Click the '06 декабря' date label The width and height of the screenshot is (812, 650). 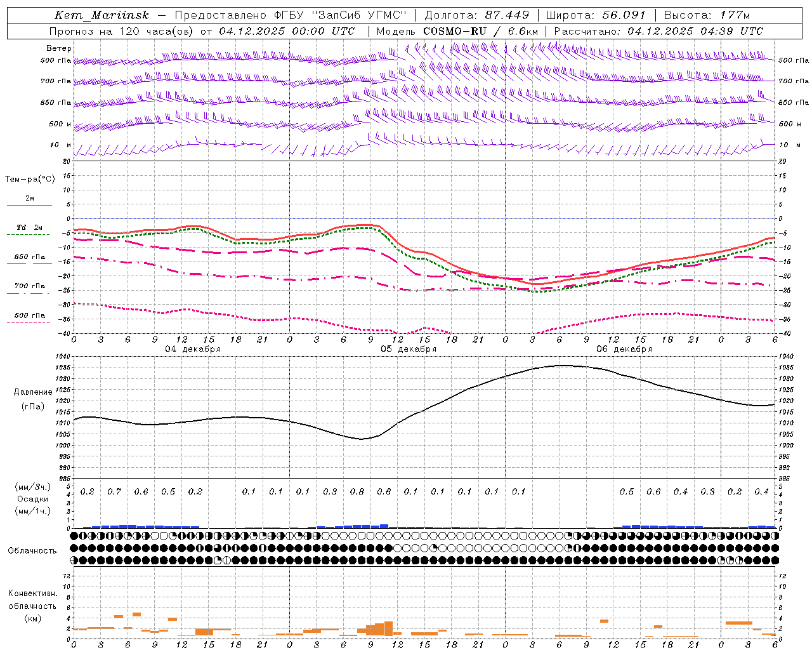tap(624, 349)
